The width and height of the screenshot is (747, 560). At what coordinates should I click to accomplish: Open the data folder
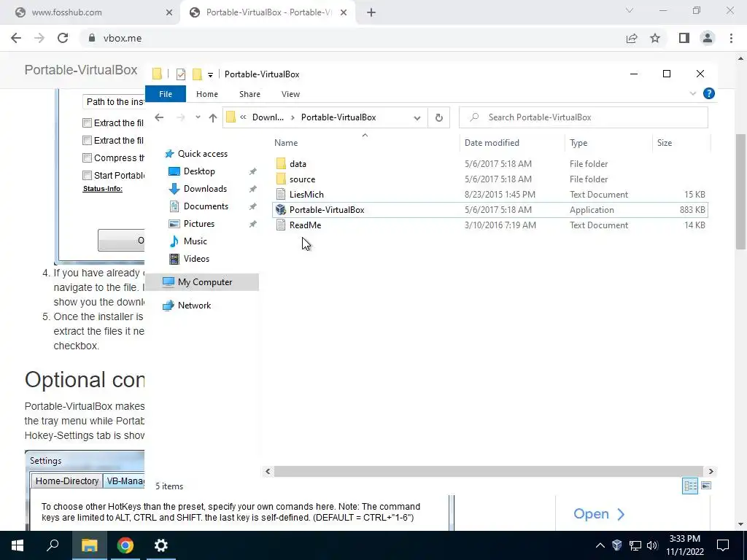[x=298, y=164]
